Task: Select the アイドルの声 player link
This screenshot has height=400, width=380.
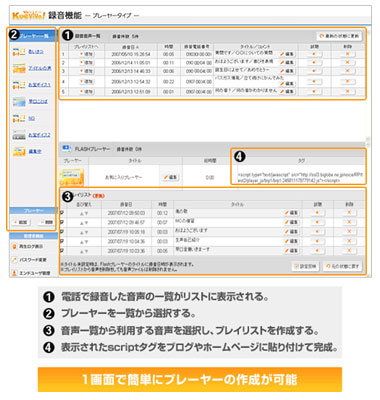Action: [x=40, y=68]
